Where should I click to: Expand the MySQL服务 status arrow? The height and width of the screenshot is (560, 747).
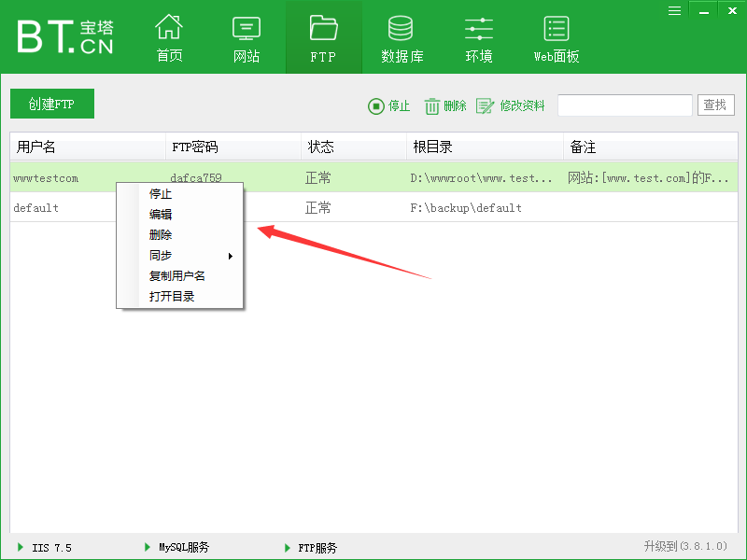[x=147, y=548]
